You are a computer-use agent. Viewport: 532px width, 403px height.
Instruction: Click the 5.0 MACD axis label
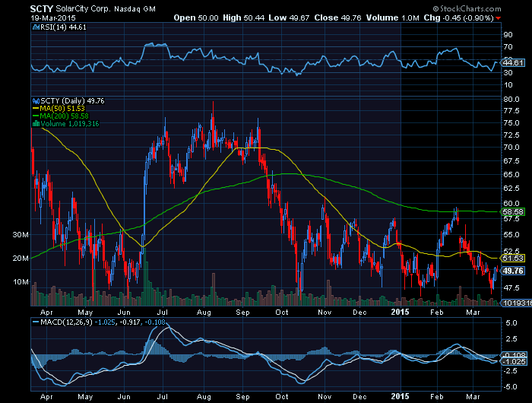[x=511, y=323]
